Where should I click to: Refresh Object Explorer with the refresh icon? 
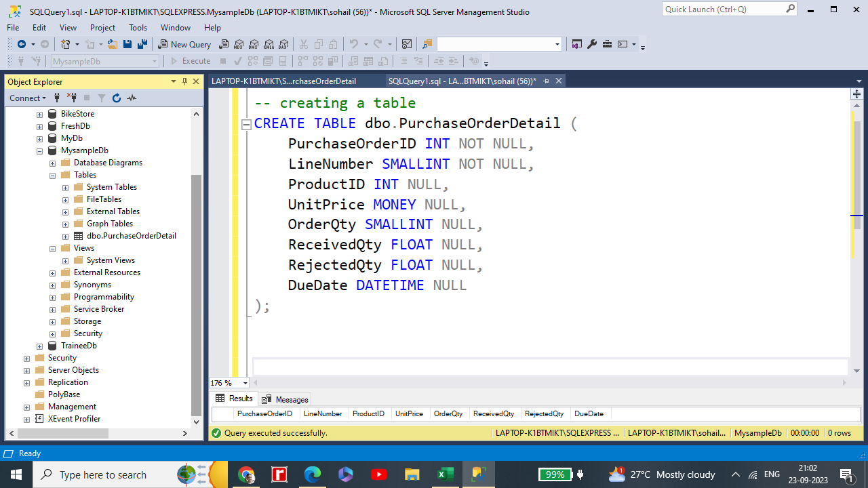click(117, 98)
